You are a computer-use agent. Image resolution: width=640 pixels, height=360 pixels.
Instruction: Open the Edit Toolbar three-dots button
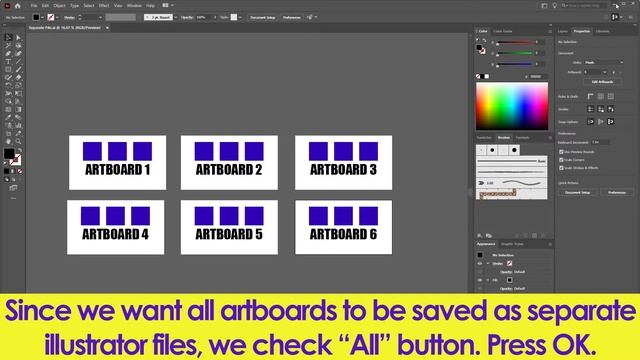point(13,198)
